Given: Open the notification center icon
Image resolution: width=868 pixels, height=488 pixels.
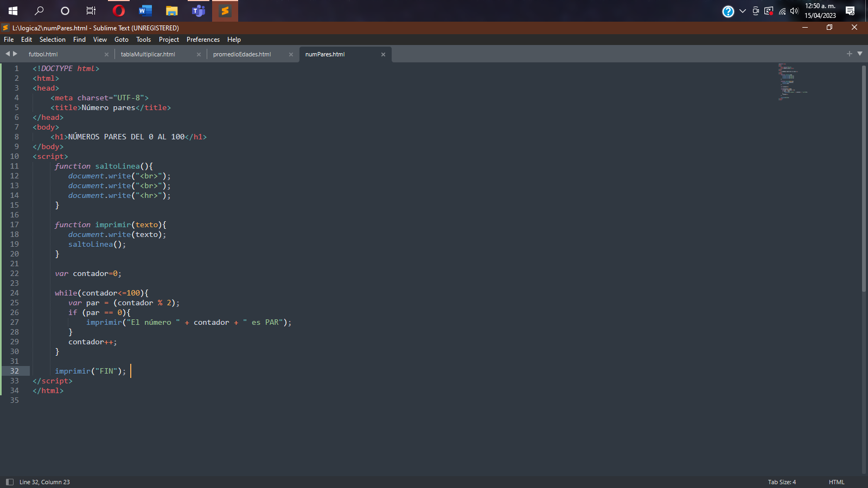Looking at the screenshot, I should tap(850, 11).
